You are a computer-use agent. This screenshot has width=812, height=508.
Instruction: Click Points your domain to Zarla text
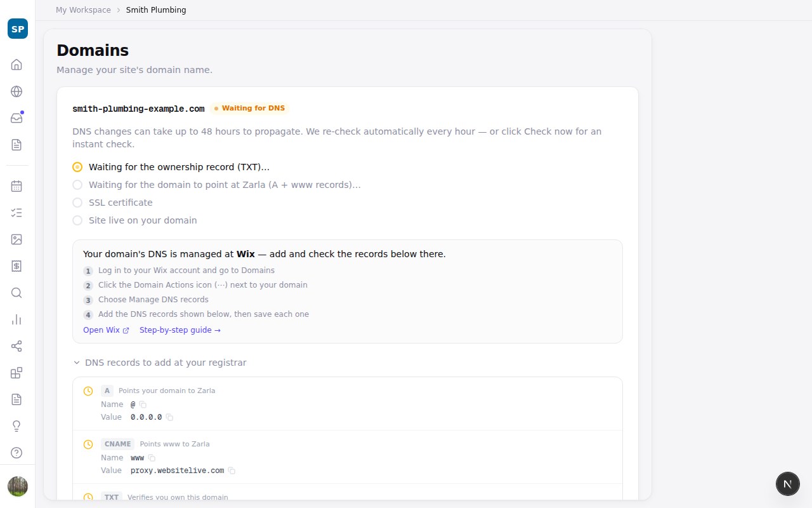coord(167,391)
